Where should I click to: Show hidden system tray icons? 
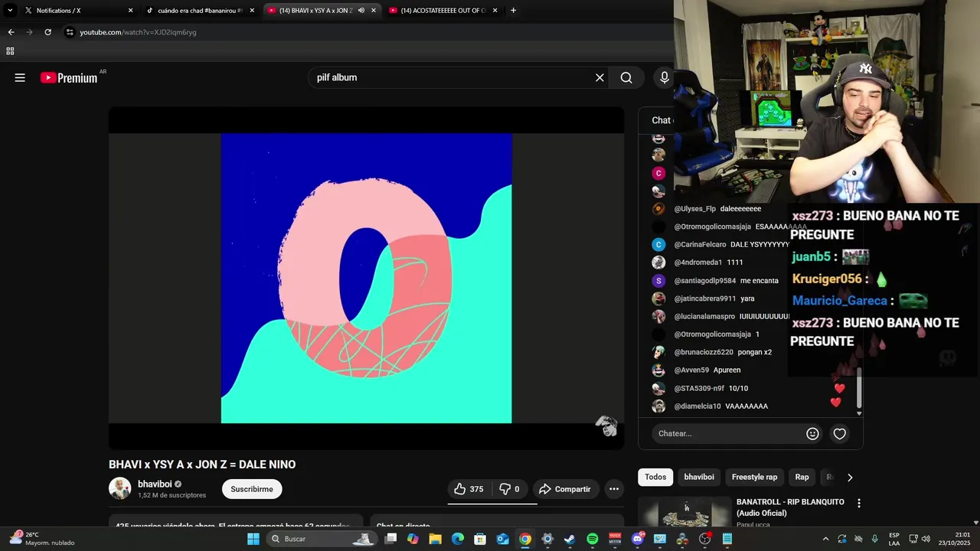[x=825, y=539]
